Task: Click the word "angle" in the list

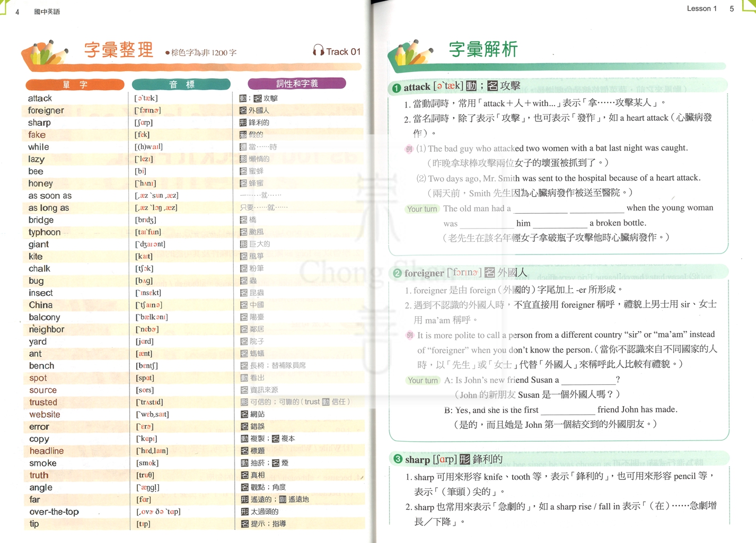Action: 41,488
